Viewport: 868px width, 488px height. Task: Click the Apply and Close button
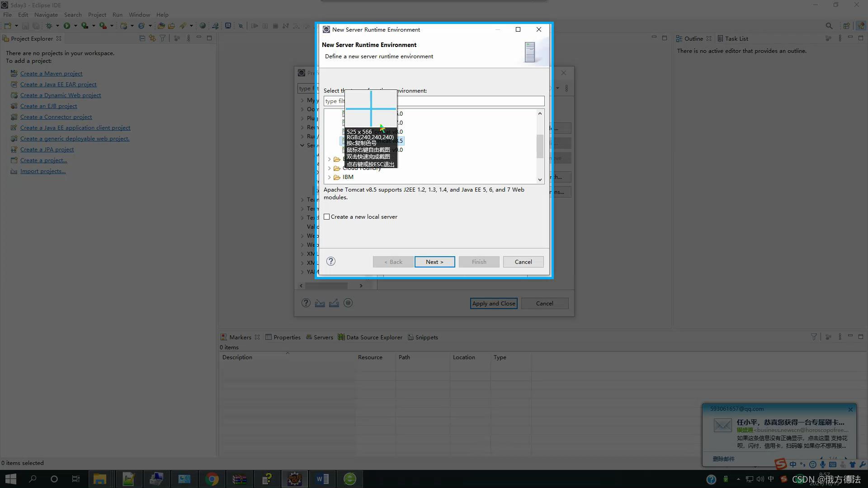pos(494,303)
